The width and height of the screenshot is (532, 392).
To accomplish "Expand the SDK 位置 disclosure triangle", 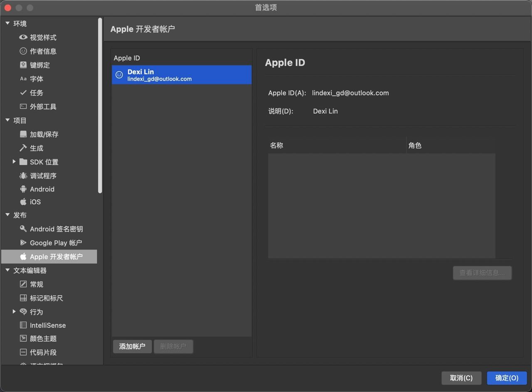I will pyautogui.click(x=14, y=162).
